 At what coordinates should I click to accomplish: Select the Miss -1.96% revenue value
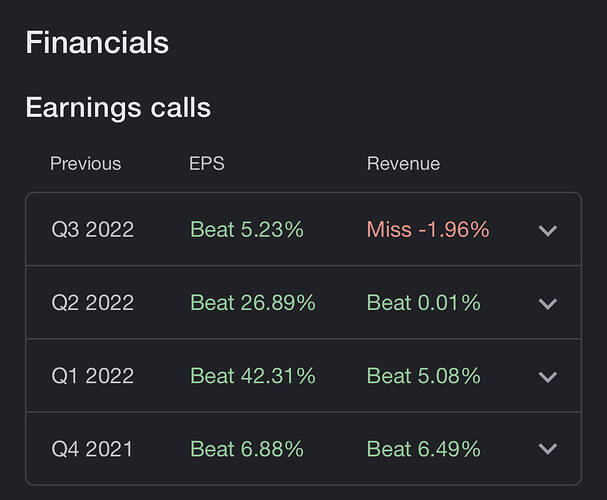428,229
